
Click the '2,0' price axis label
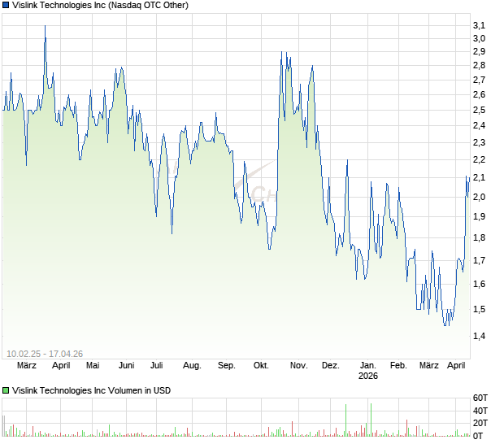coord(479,197)
